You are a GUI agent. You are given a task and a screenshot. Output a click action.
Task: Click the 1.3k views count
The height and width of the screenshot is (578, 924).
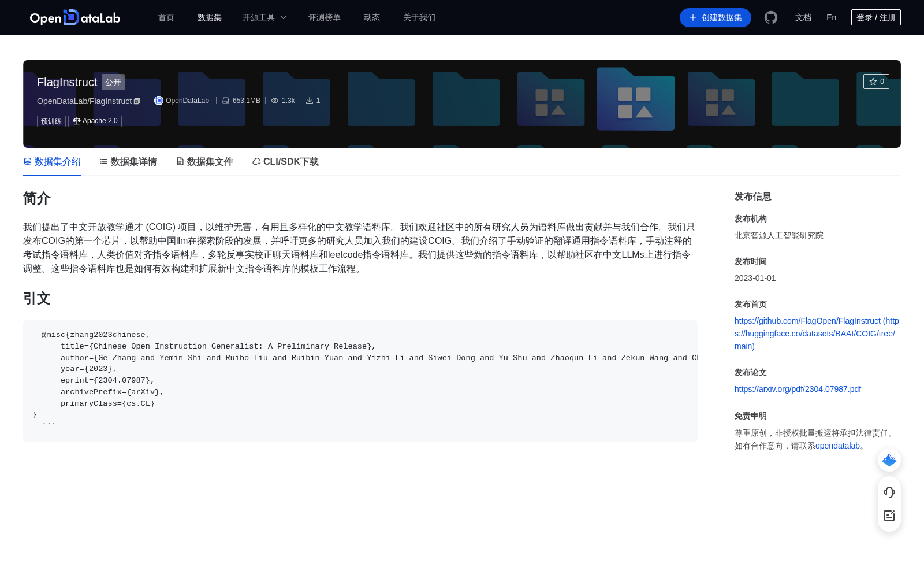click(288, 101)
